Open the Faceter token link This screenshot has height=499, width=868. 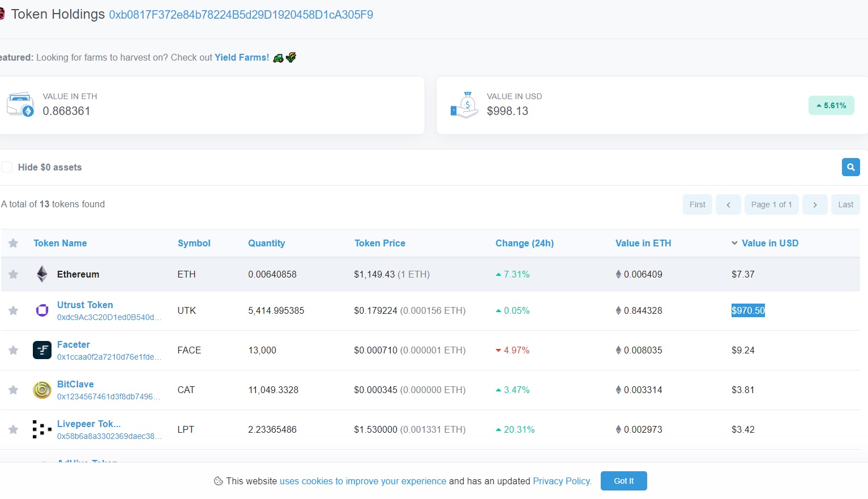click(74, 344)
